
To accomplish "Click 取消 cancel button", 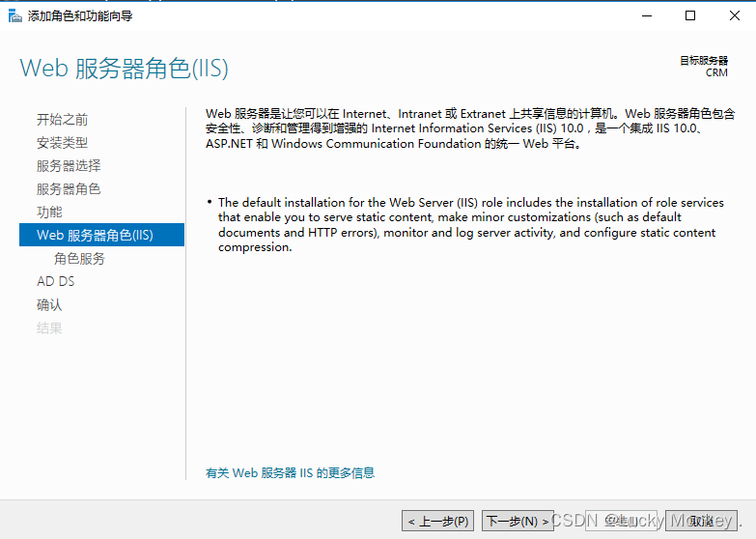I will [x=701, y=521].
